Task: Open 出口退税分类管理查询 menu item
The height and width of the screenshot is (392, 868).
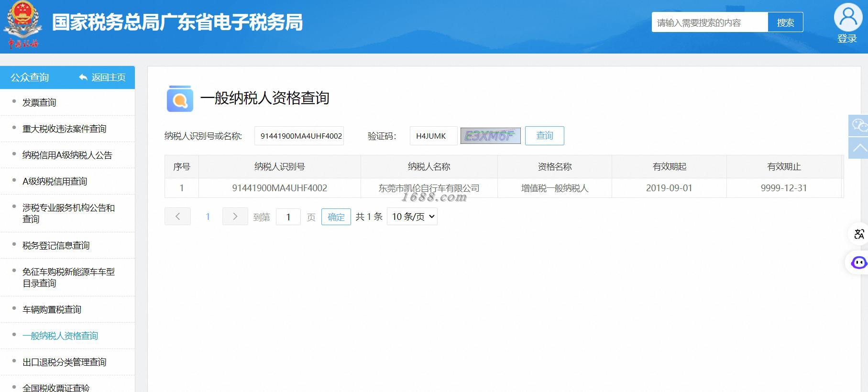Action: 64,362
